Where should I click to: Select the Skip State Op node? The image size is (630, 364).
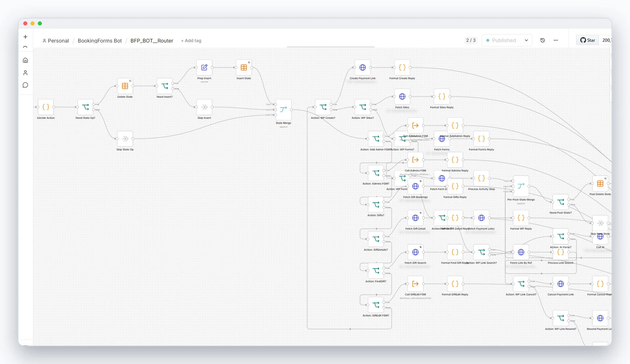coord(125,139)
